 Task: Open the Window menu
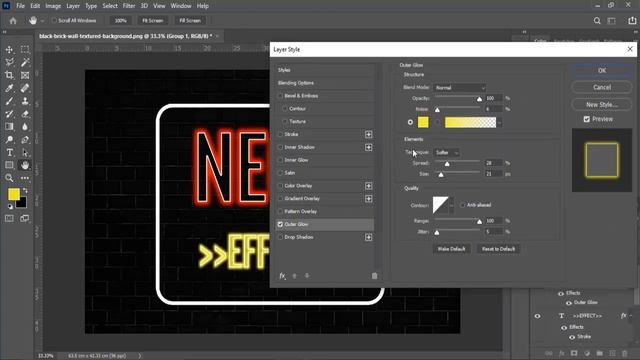tap(181, 6)
